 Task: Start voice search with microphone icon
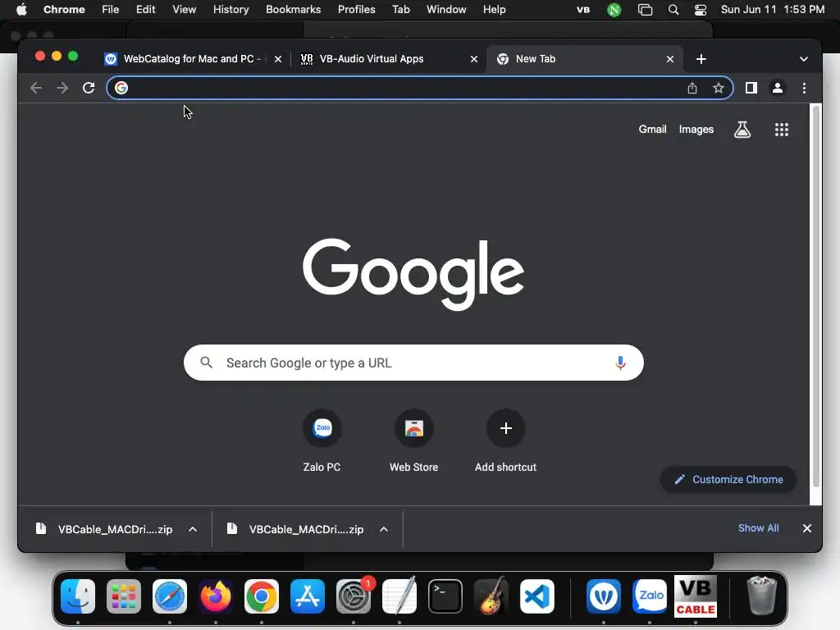(620, 363)
